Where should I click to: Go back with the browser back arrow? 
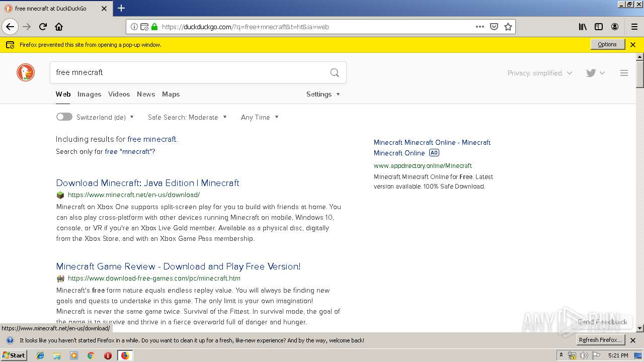coord(10,27)
